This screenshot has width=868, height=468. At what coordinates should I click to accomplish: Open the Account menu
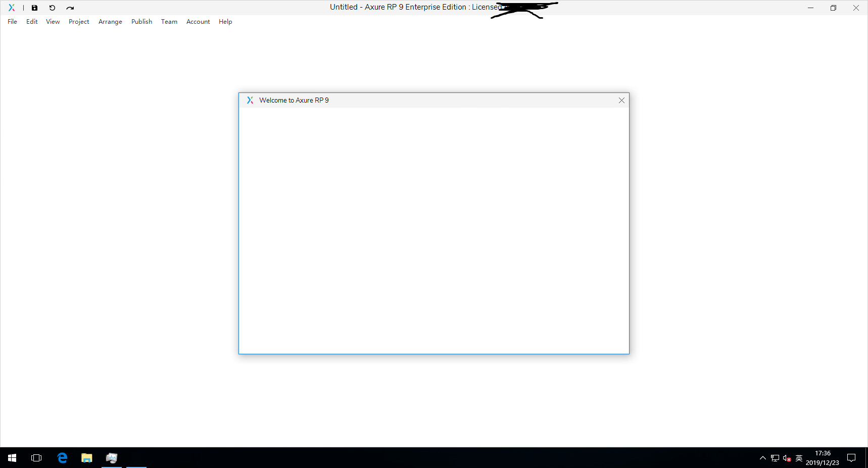(198, 22)
